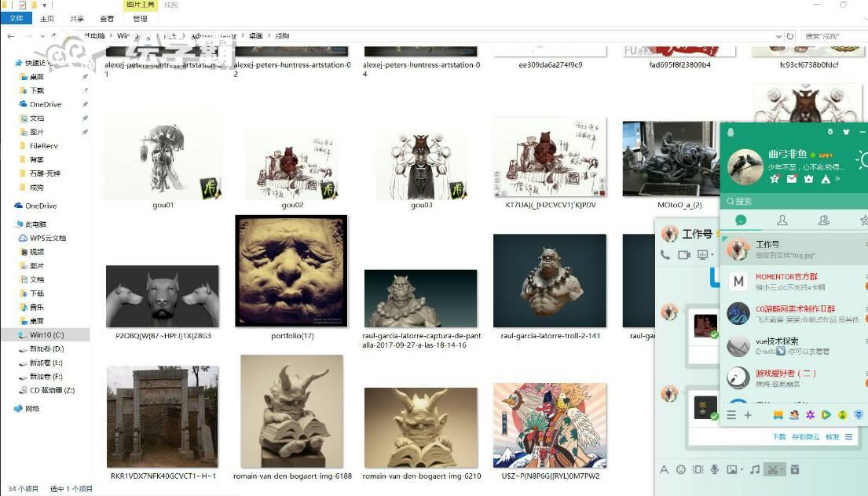Start voice call in 工作号 chat
Viewport: 868px width, 496px height.
pyautogui.click(x=665, y=255)
